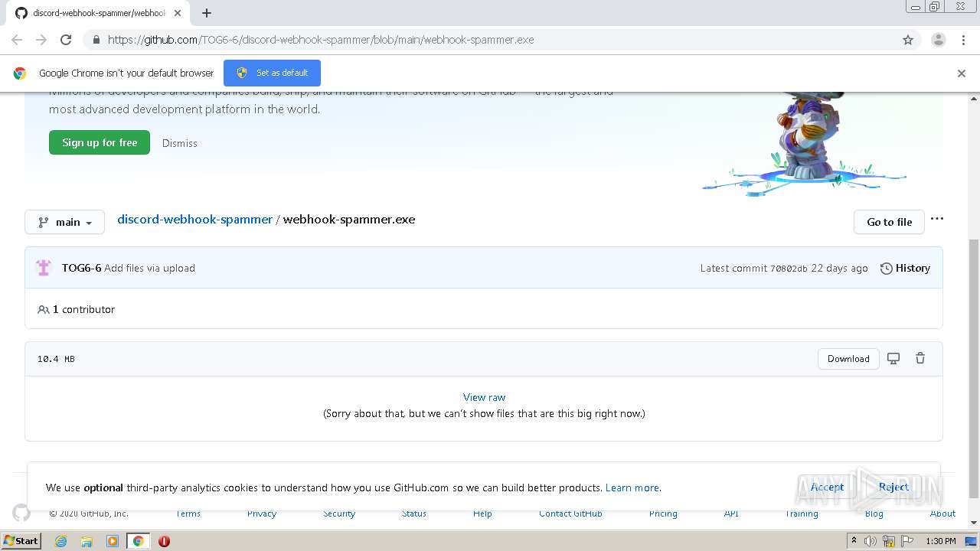Image resolution: width=980 pixels, height=551 pixels.
Task: Open the footer Terms link
Action: point(188,514)
